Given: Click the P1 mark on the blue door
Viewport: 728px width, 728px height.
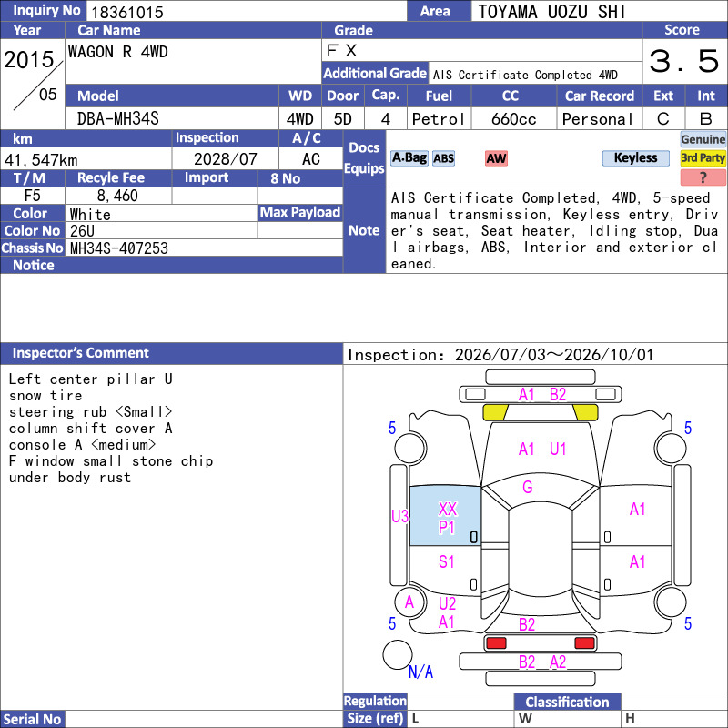Looking at the screenshot, I should tap(446, 528).
